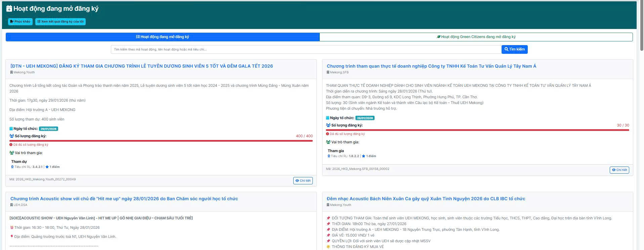Open the Lễ tuyên dương Sinh viên 5 tốt activity title
This screenshot has width=644, height=250.
[141, 66]
